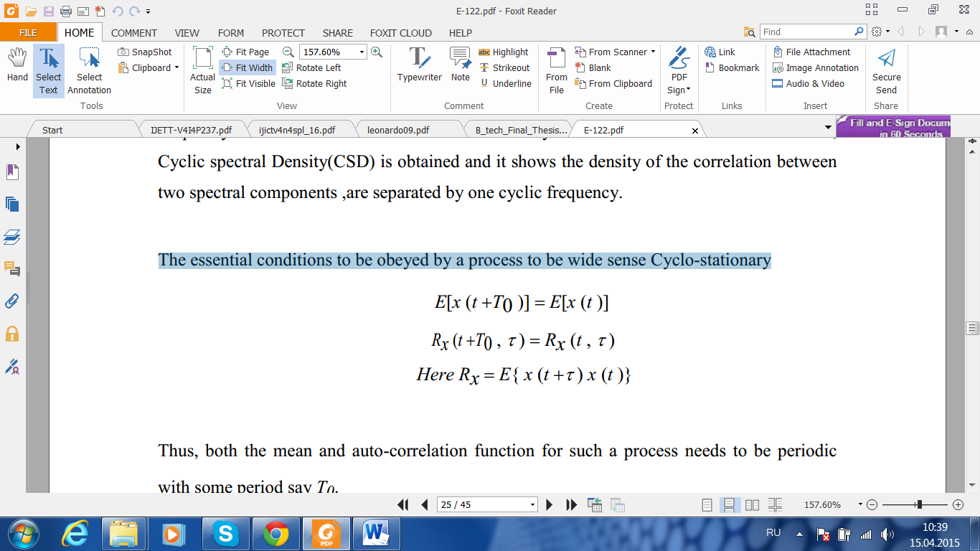Choose the Underline tool
980x551 pixels.
(x=506, y=83)
